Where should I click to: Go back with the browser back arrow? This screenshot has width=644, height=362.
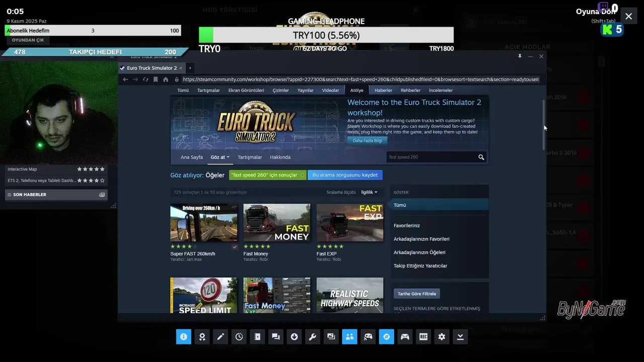pos(125,79)
